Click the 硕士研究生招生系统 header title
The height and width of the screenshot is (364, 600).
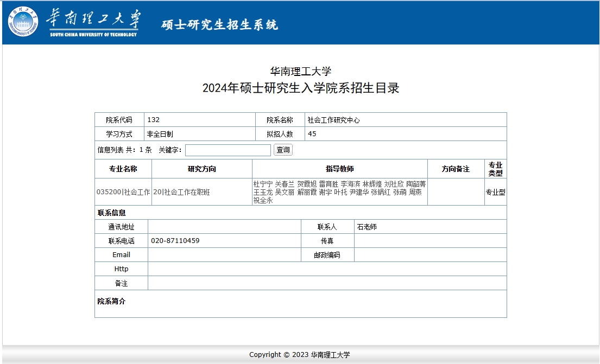point(219,24)
